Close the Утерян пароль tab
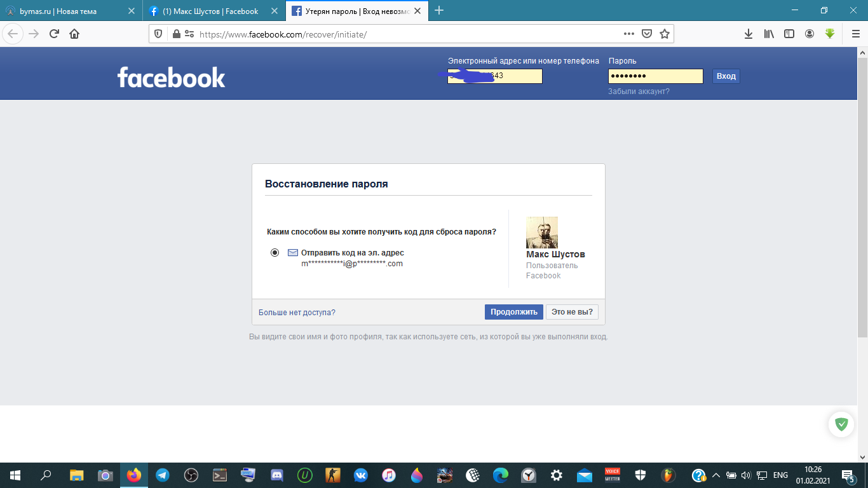This screenshot has height=488, width=868. [x=417, y=11]
